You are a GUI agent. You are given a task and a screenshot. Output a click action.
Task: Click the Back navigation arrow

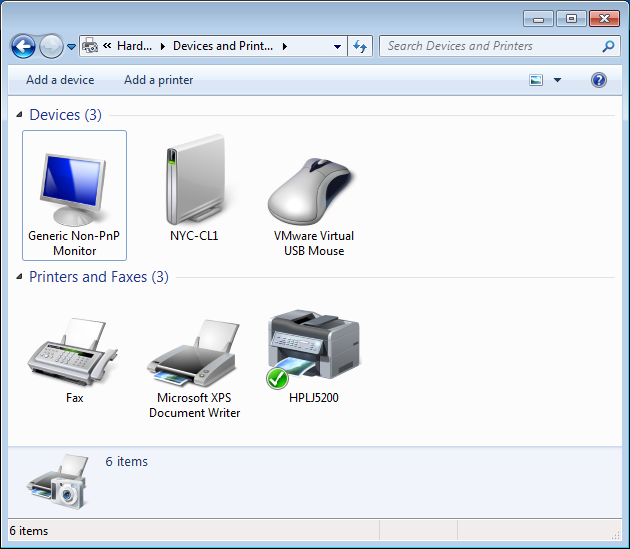[x=23, y=47]
